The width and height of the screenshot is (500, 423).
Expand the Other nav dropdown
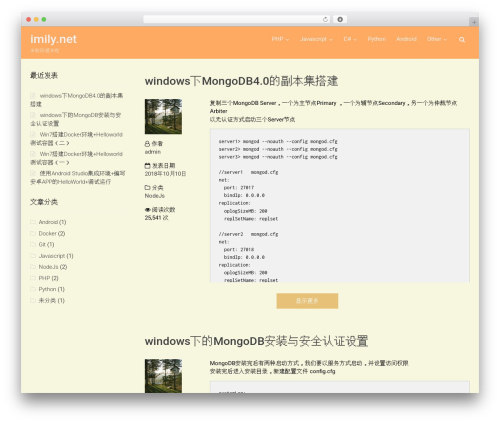coord(437,39)
